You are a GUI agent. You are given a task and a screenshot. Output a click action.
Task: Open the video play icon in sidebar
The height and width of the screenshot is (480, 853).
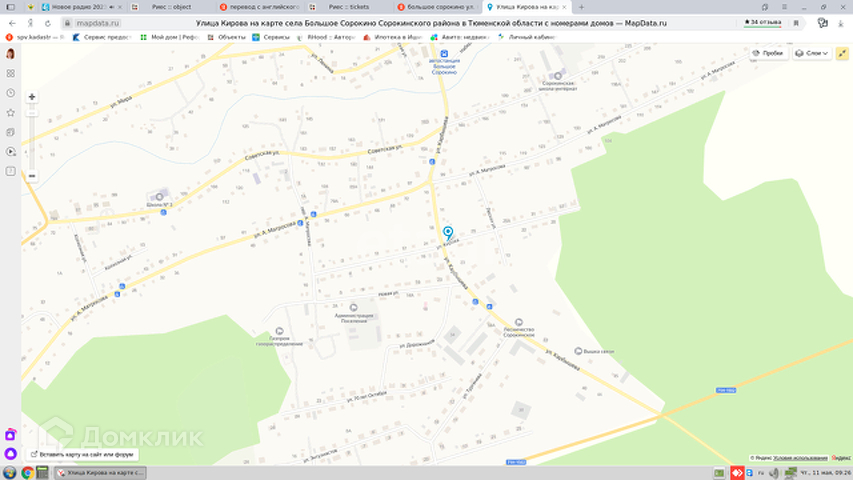coord(10,152)
